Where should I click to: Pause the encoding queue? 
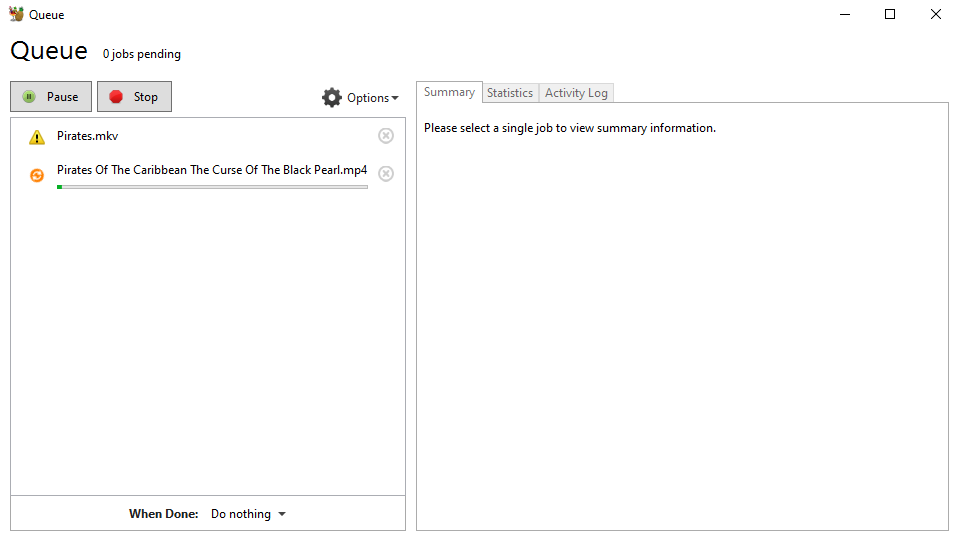coord(51,97)
